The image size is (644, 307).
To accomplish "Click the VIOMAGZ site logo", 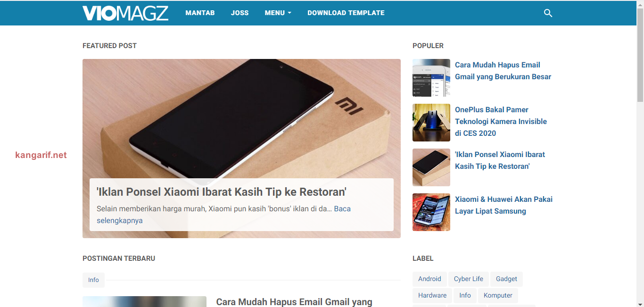I will point(125,13).
